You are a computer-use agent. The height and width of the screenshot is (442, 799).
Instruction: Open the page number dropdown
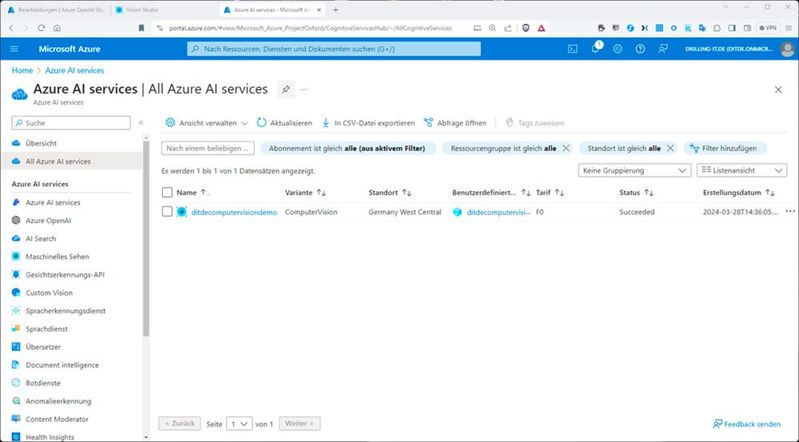coord(239,424)
